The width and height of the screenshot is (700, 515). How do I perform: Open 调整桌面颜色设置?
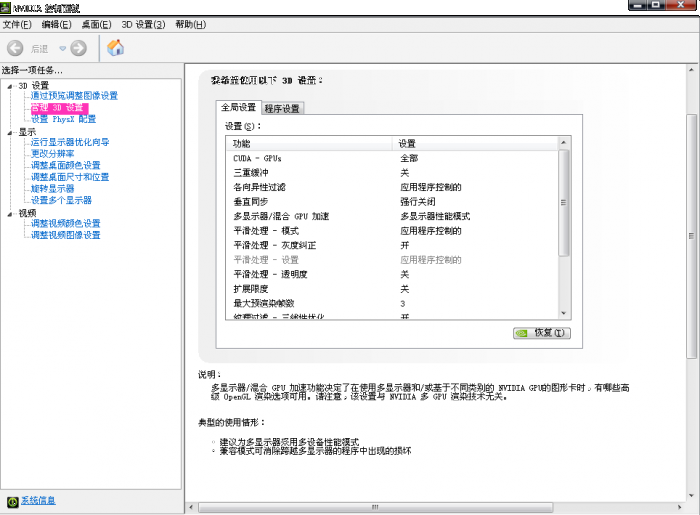[x=66, y=165]
